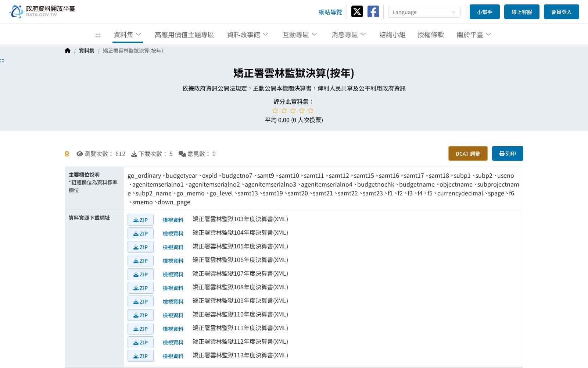View data for 108年度決算書 via 檢視資料
588x368 pixels.
pyautogui.click(x=173, y=288)
